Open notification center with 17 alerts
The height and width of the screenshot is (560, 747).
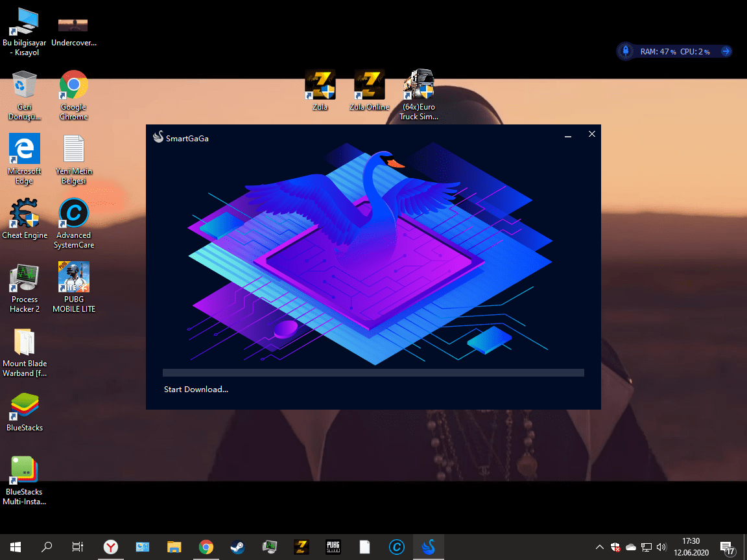click(728, 548)
